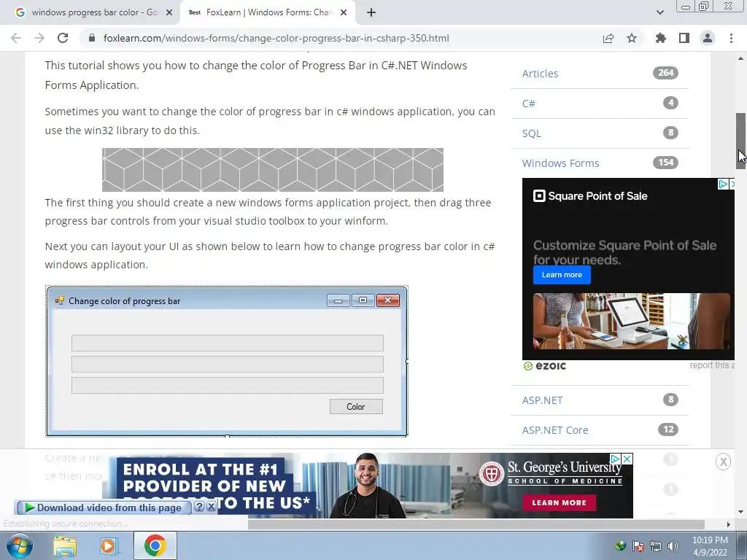Image resolution: width=747 pixels, height=560 pixels.
Task: Click the ezoic logo
Action: pyautogui.click(x=545, y=366)
